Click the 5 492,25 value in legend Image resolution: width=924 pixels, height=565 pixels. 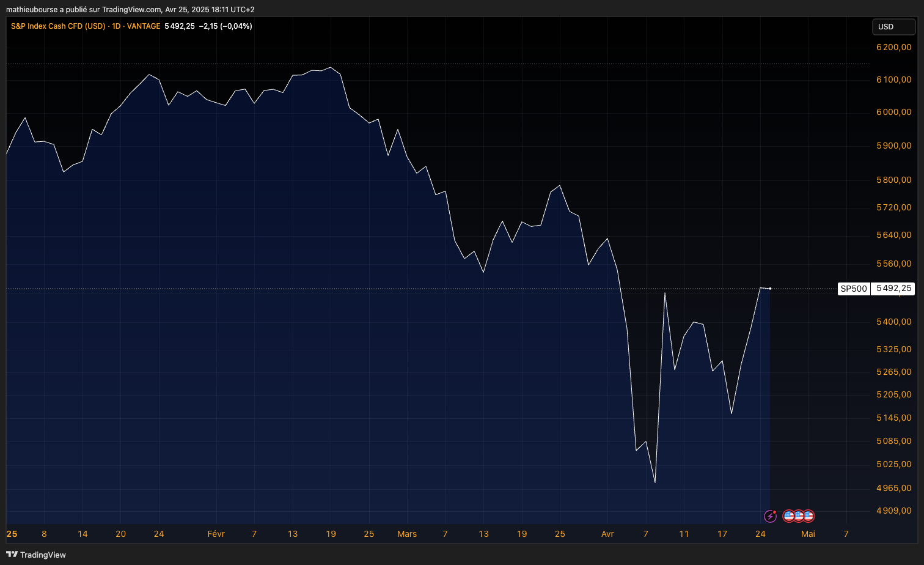tap(180, 26)
